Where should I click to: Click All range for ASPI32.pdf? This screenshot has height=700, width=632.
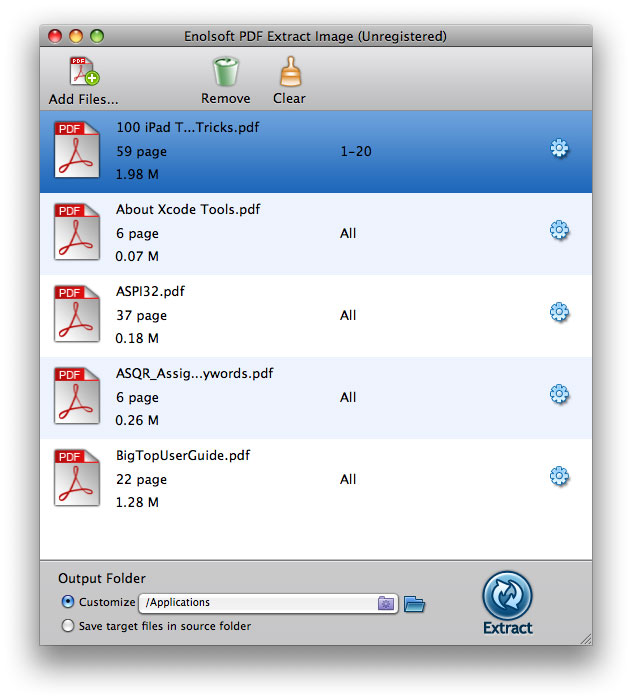pos(348,315)
